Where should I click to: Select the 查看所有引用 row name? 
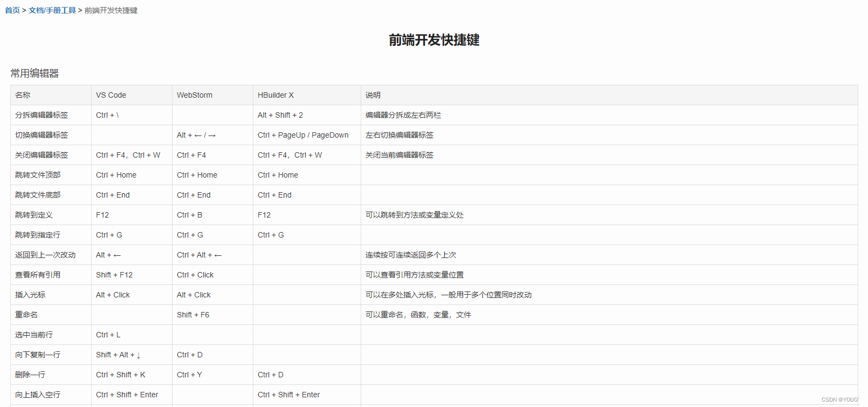tap(38, 275)
